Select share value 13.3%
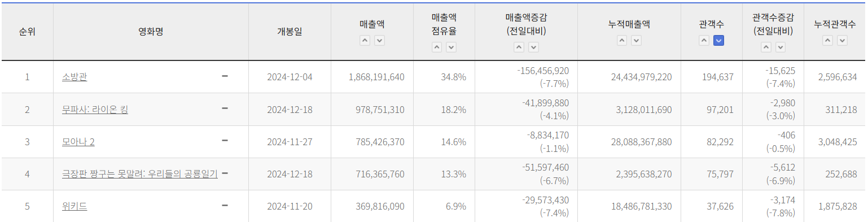The image size is (868, 222). click(x=454, y=175)
